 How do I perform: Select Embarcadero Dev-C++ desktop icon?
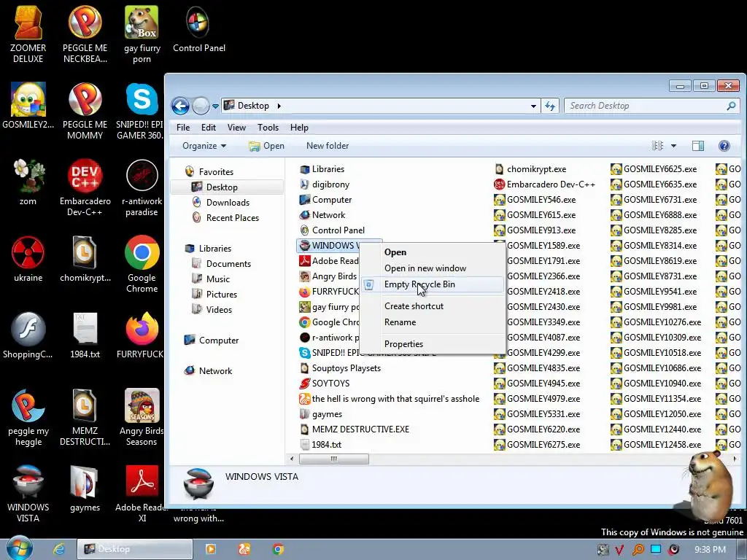(x=85, y=187)
